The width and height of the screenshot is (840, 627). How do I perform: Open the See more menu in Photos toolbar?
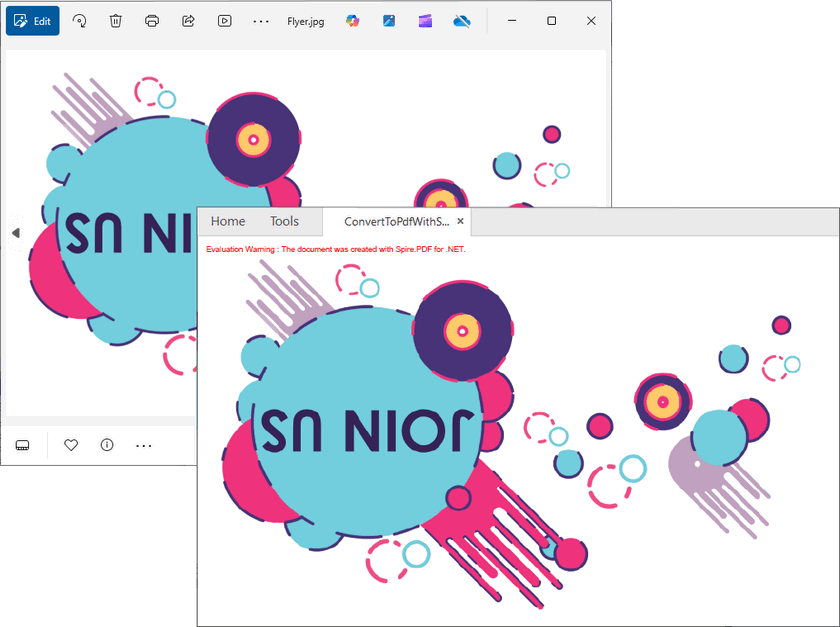pos(261,21)
